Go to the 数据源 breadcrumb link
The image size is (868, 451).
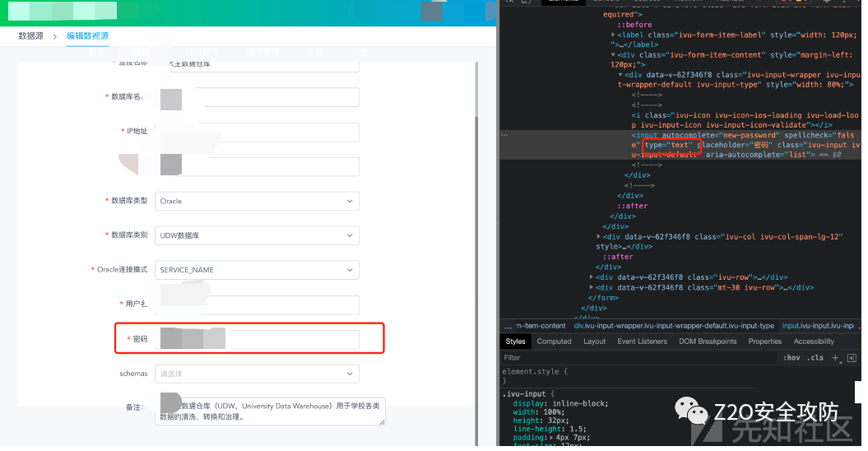31,36
